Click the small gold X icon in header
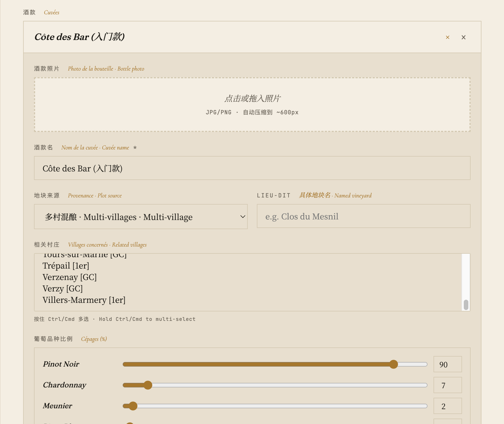504x424 pixels. click(447, 37)
